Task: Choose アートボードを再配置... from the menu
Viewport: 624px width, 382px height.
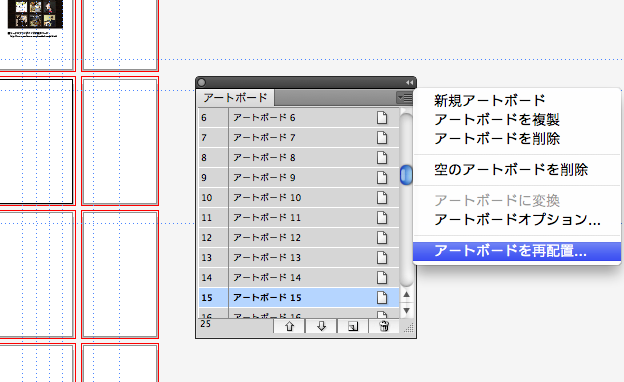Action: click(x=517, y=251)
